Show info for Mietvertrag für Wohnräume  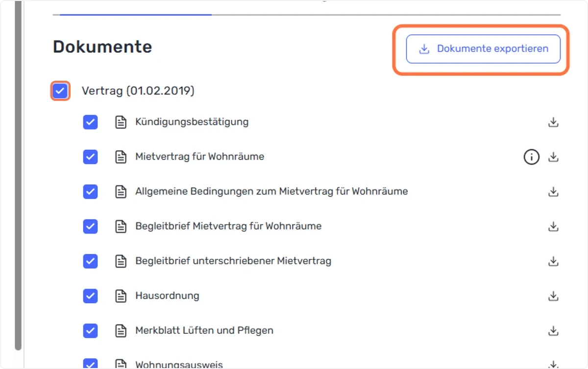click(532, 157)
